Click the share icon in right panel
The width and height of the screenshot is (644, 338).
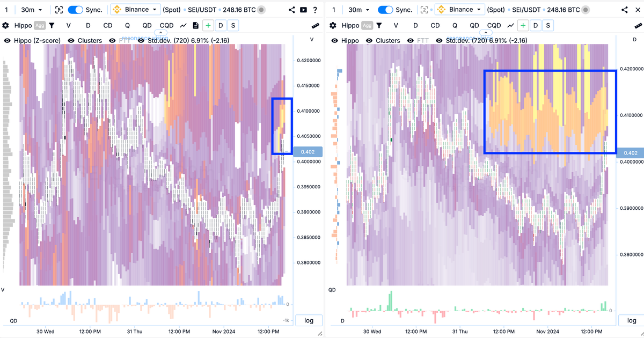[x=625, y=10]
